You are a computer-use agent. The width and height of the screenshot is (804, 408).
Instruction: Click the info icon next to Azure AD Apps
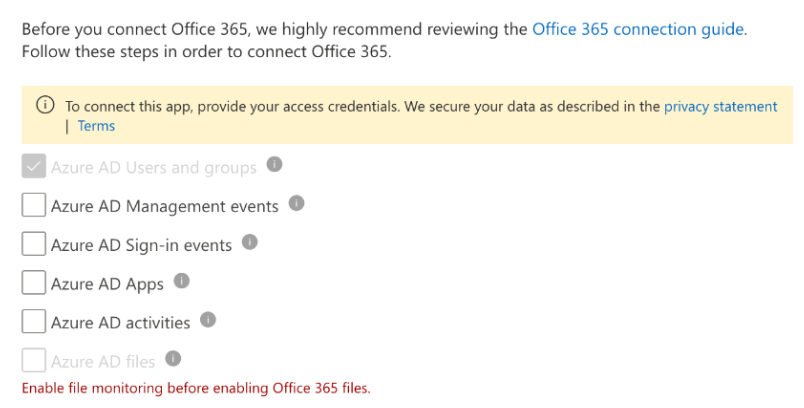click(182, 281)
